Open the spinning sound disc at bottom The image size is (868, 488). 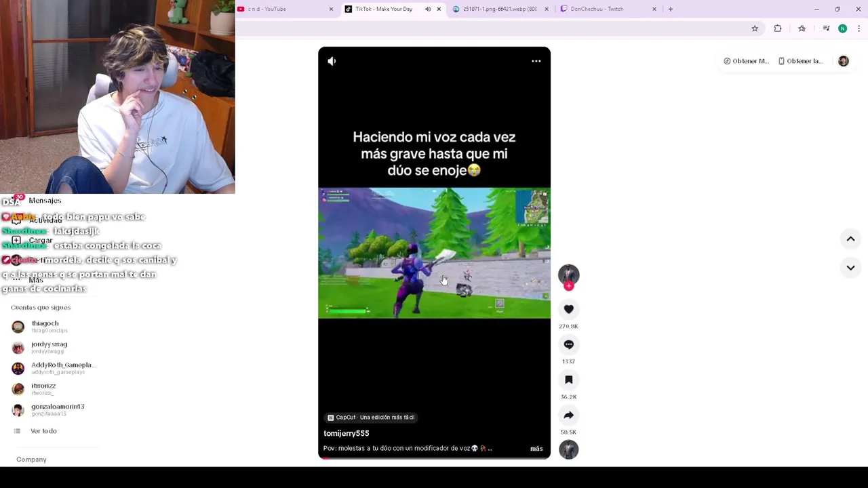568,449
